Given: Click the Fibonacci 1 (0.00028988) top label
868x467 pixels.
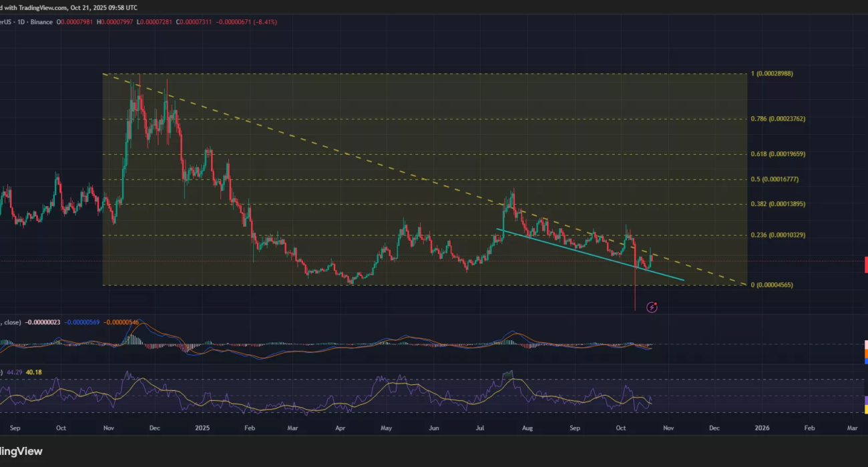Looking at the screenshot, I should 772,73.
